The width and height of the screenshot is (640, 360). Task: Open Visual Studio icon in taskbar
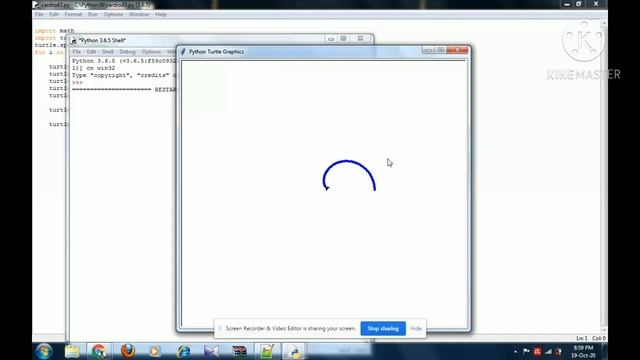tap(211, 351)
